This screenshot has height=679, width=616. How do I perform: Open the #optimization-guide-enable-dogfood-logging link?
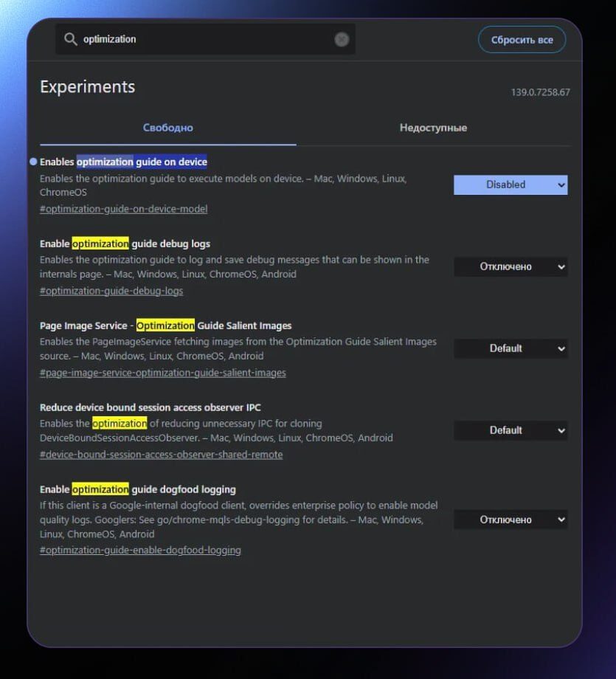(x=139, y=550)
